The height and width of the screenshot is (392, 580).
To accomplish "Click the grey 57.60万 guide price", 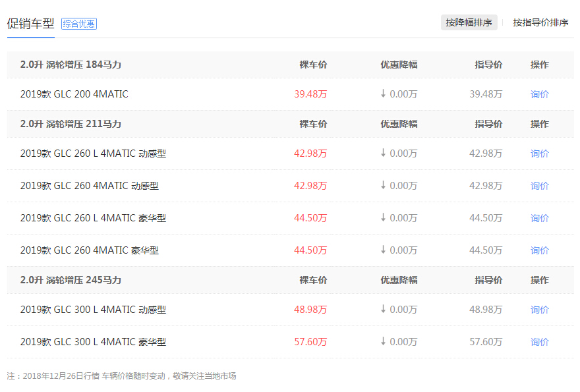I will (x=486, y=342).
